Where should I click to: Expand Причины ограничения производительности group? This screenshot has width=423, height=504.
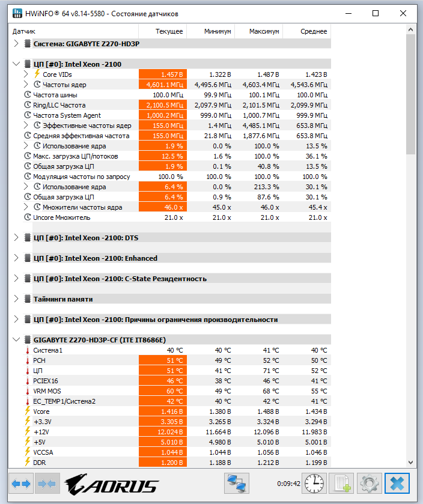[16, 319]
